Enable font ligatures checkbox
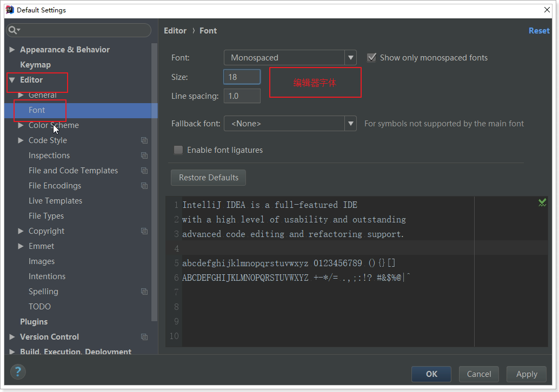The height and width of the screenshot is (392, 559). [178, 150]
